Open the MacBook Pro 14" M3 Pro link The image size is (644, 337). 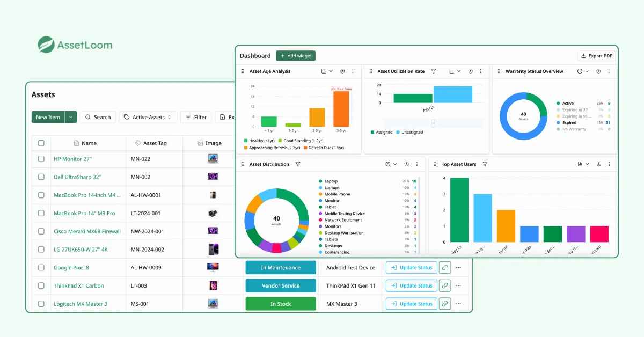click(x=84, y=213)
